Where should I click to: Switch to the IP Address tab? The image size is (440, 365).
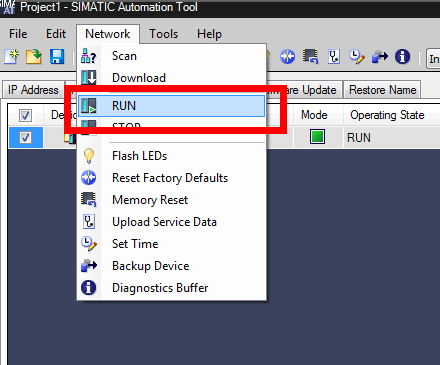(33, 90)
